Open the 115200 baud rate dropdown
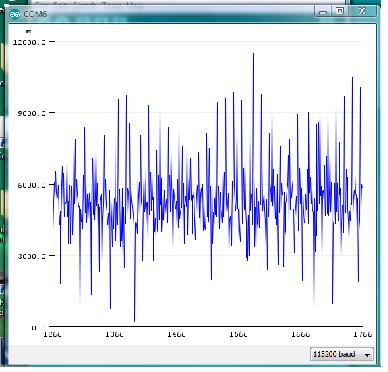 (342, 354)
